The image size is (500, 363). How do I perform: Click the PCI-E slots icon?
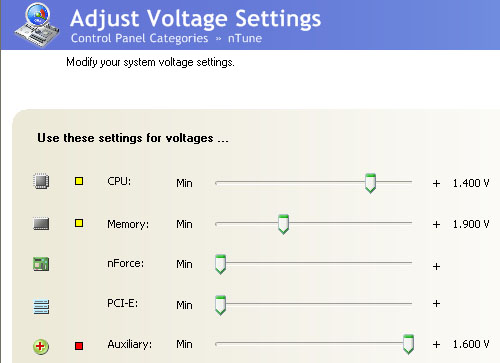coord(41,307)
